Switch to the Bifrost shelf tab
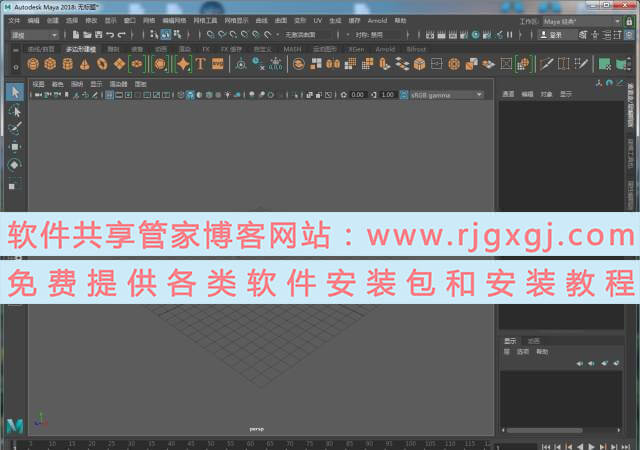Screen dimensions: 640x450 coord(416,49)
